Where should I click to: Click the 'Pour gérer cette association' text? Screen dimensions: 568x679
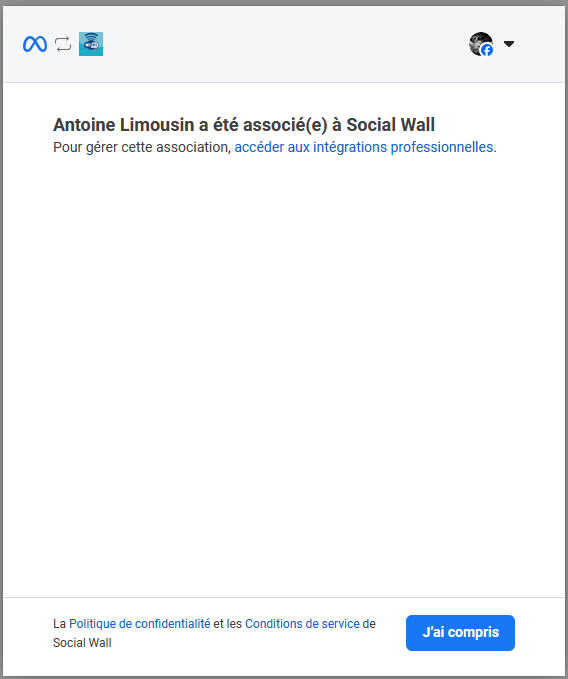[141, 147]
